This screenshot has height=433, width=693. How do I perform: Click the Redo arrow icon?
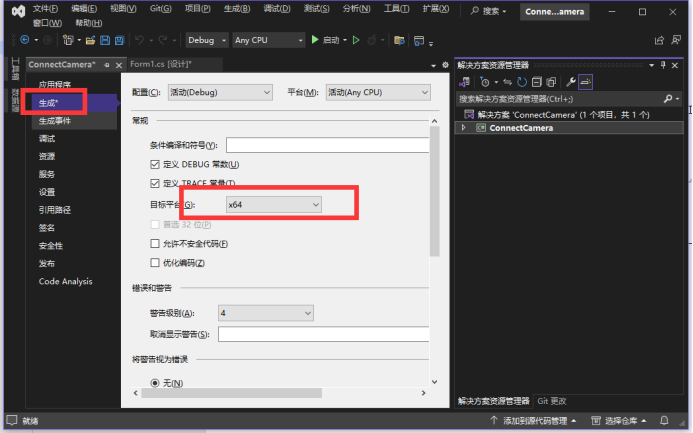pos(163,40)
